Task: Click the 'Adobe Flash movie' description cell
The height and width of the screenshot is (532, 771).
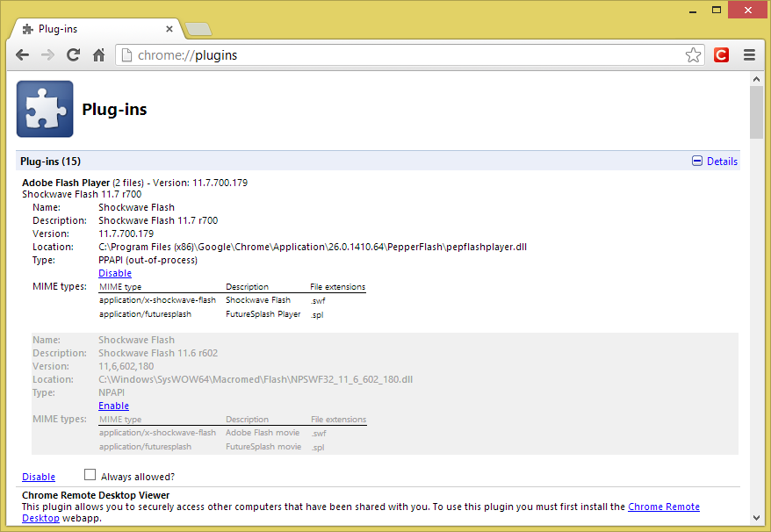Action: click(263, 433)
